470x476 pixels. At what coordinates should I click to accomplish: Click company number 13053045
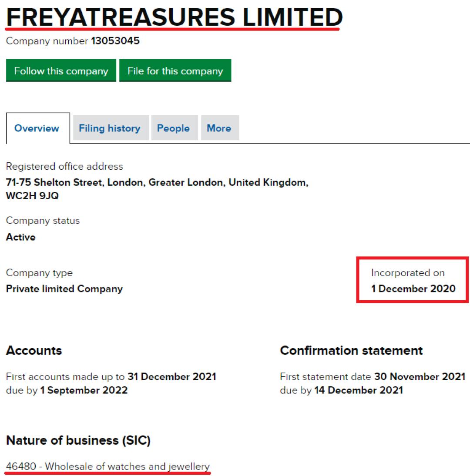[115, 41]
